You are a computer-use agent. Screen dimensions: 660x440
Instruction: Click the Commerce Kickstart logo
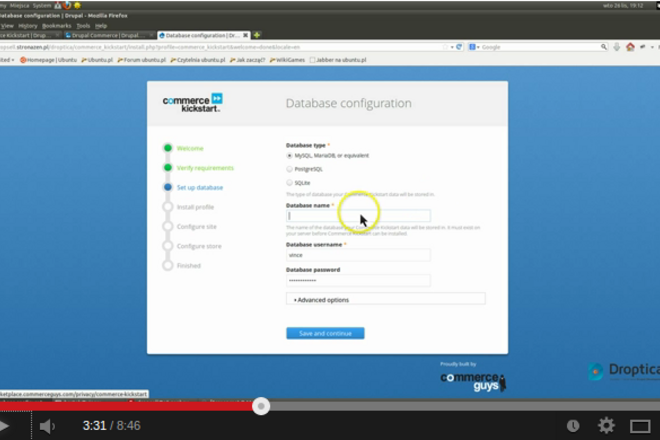point(193,103)
